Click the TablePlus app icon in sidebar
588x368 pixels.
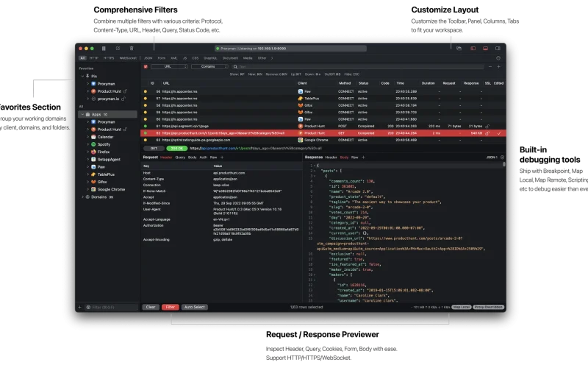click(x=93, y=174)
